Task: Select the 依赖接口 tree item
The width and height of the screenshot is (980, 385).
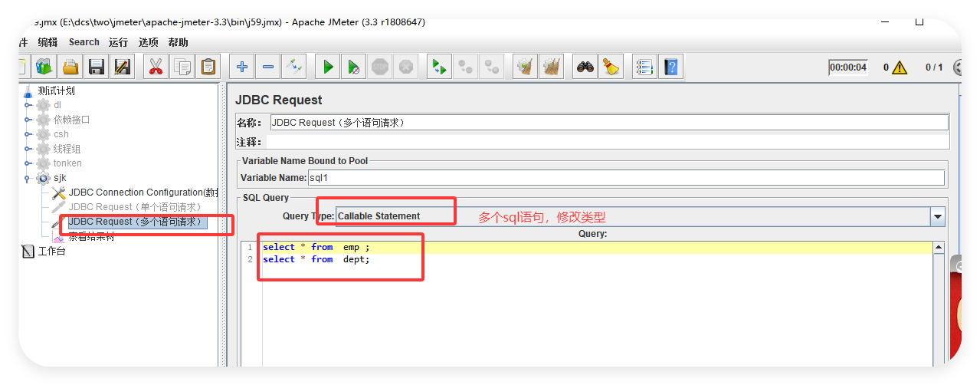Action: [71, 120]
